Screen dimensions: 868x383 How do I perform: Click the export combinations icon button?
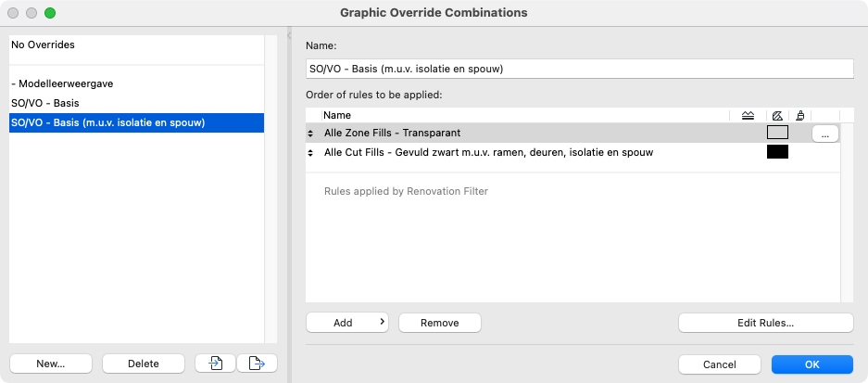(x=257, y=364)
